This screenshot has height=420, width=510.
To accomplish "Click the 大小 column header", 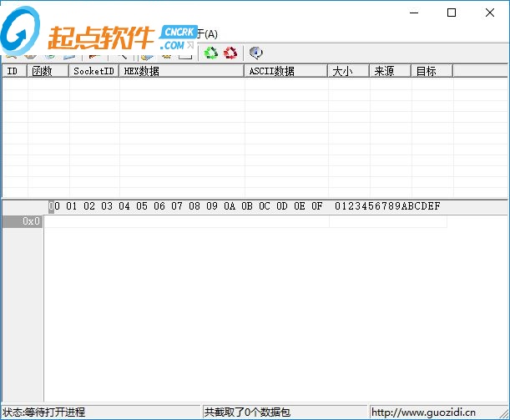I will (x=349, y=71).
